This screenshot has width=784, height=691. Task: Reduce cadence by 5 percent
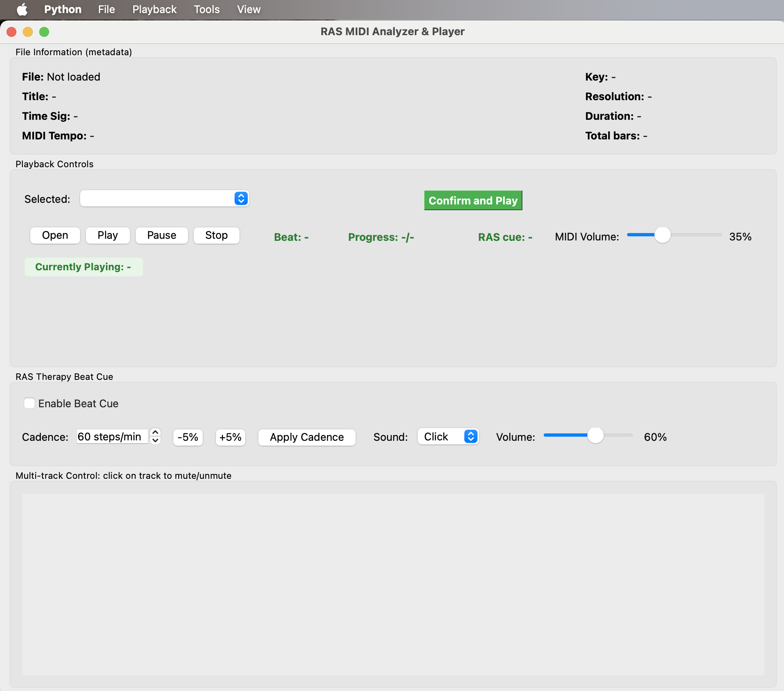pyautogui.click(x=188, y=437)
